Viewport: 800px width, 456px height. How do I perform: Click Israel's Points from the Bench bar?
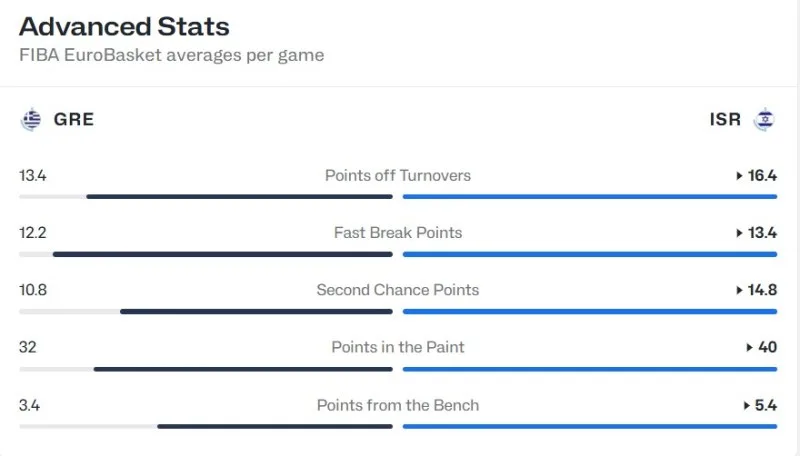590,426
